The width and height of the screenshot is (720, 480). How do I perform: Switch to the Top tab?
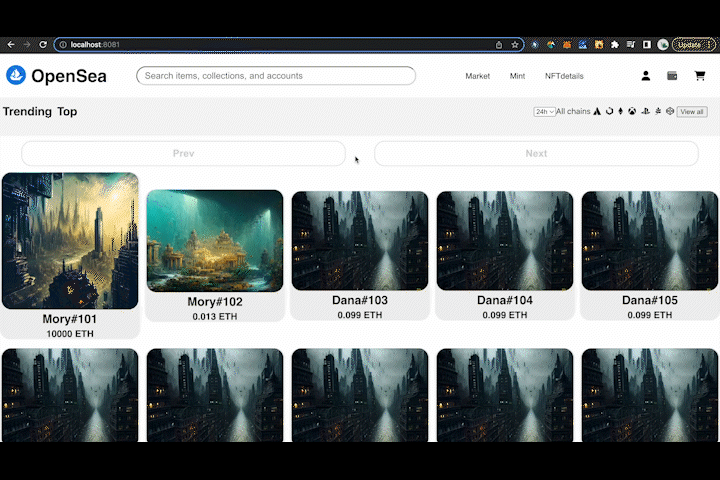pyautogui.click(x=67, y=112)
